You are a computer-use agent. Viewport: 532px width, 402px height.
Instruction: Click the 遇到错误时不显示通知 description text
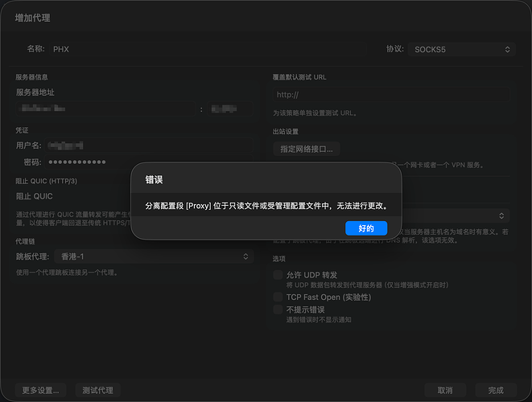tap(319, 320)
